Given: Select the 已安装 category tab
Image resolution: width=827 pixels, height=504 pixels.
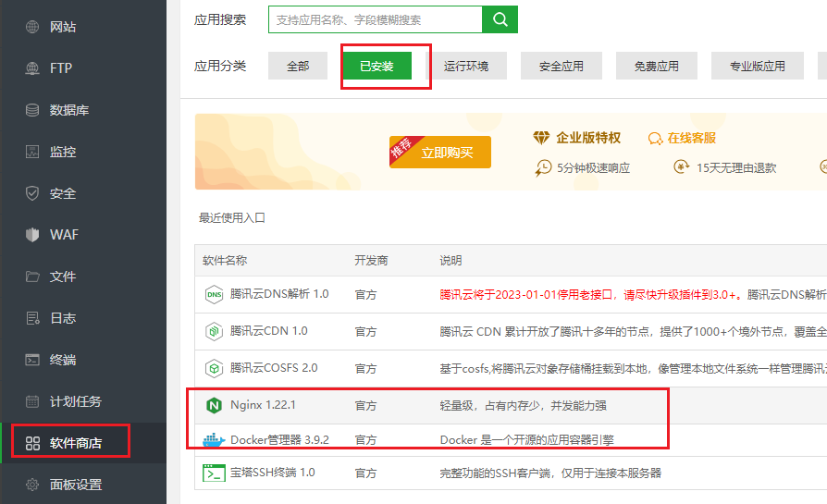Looking at the screenshot, I should click(376, 66).
